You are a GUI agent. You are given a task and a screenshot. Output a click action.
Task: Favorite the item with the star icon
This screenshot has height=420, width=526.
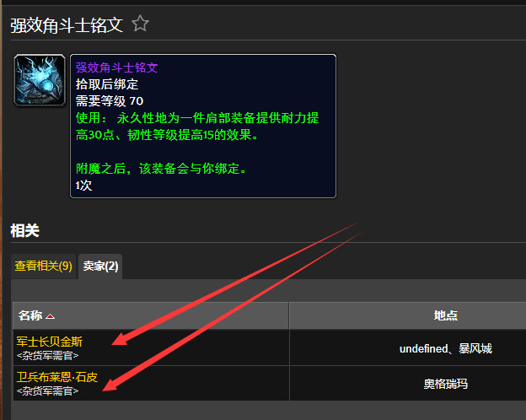[x=140, y=24]
